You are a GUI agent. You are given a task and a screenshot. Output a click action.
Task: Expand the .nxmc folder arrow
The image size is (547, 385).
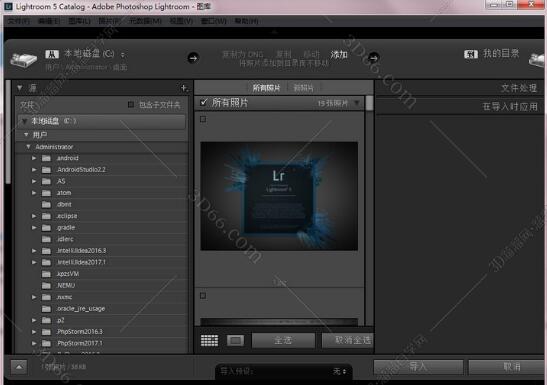click(x=34, y=297)
